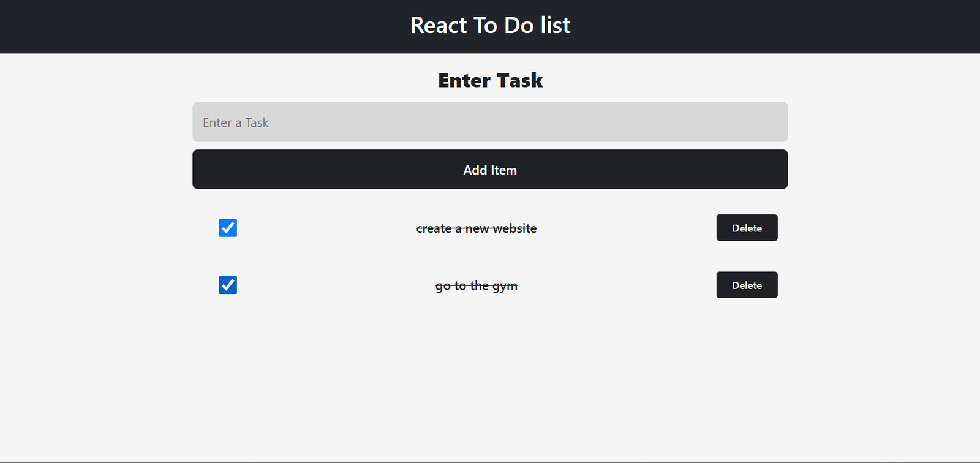The width and height of the screenshot is (980, 463).
Task: Submit the new task using Add Item
Action: (x=490, y=170)
